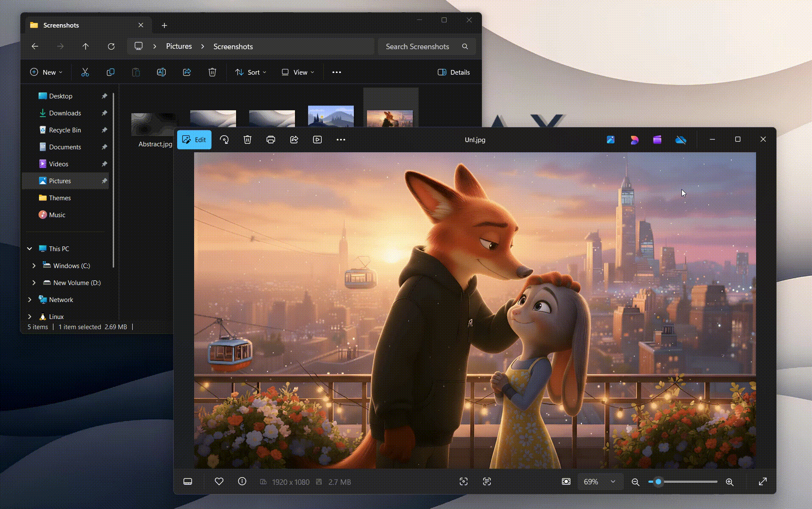Screen dimensions: 812x509
Task: Toggle the filmstrip view in Photos
Action: click(x=188, y=481)
